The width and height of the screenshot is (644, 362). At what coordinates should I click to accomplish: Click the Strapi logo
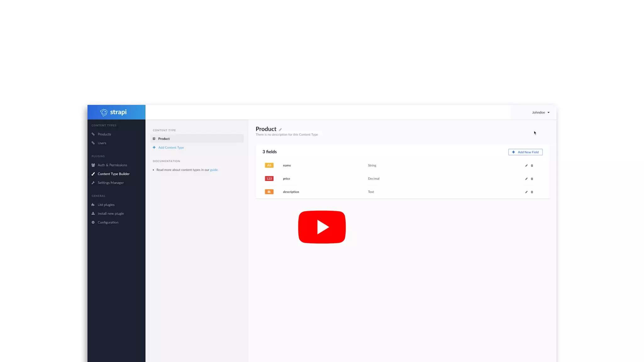(114, 112)
